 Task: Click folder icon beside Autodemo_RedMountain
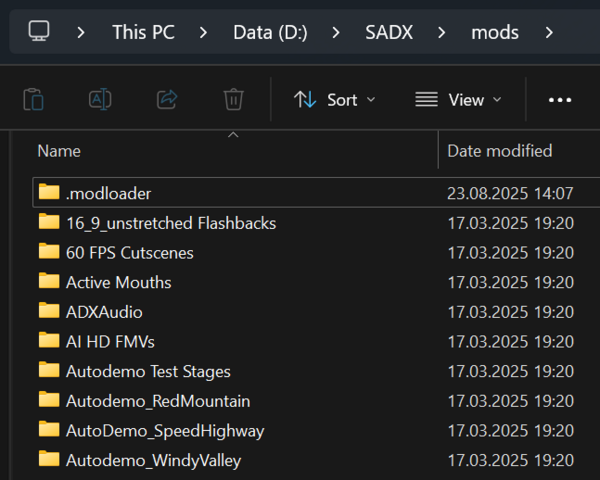[x=49, y=399]
